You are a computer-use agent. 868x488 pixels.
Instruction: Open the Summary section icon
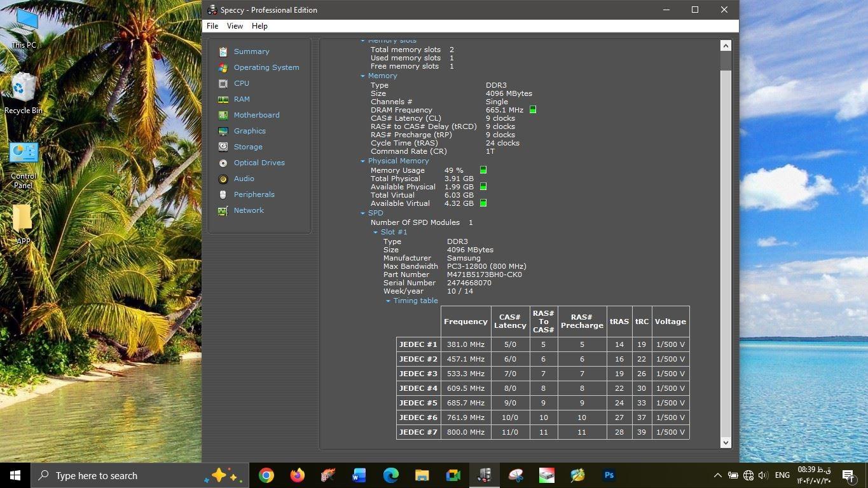223,51
